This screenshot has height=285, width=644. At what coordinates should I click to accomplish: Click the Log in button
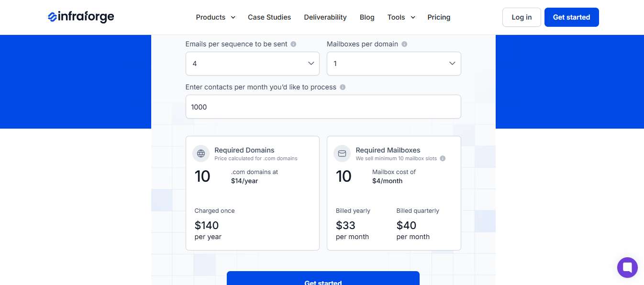522,17
